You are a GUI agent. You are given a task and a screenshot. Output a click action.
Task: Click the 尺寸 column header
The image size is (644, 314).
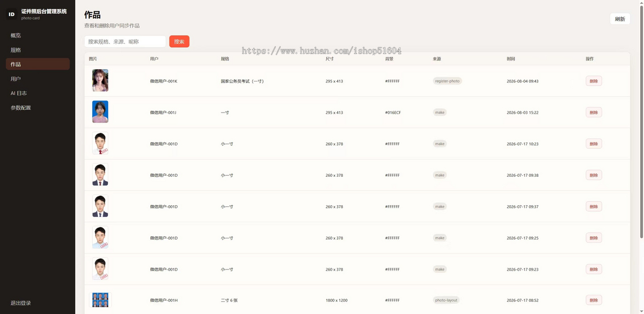coord(330,59)
